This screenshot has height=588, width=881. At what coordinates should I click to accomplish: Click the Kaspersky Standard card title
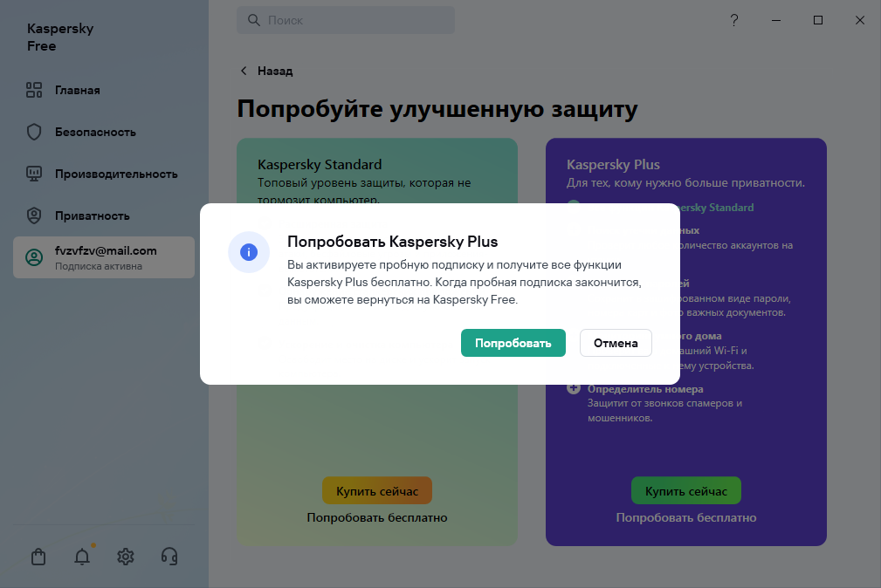pyautogui.click(x=320, y=165)
